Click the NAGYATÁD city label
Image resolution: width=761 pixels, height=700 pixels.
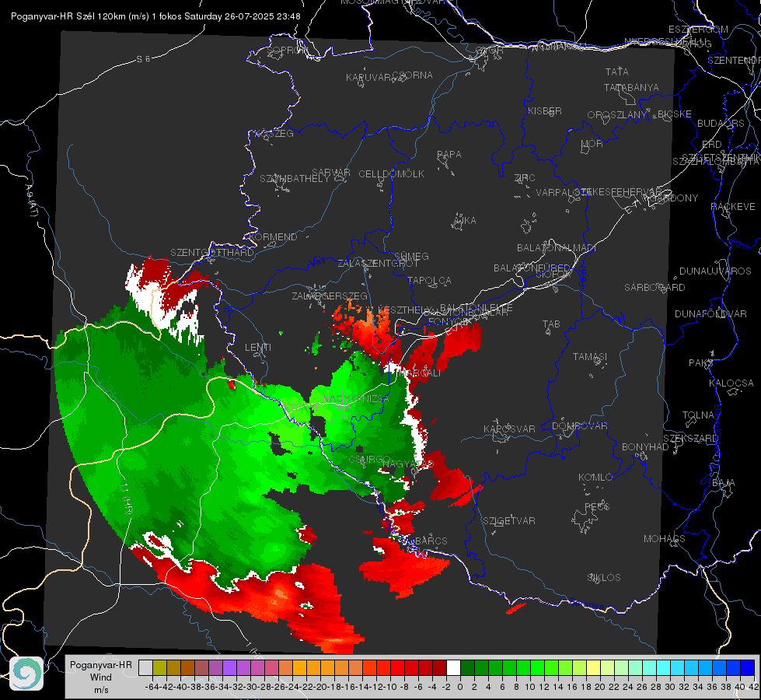(407, 464)
